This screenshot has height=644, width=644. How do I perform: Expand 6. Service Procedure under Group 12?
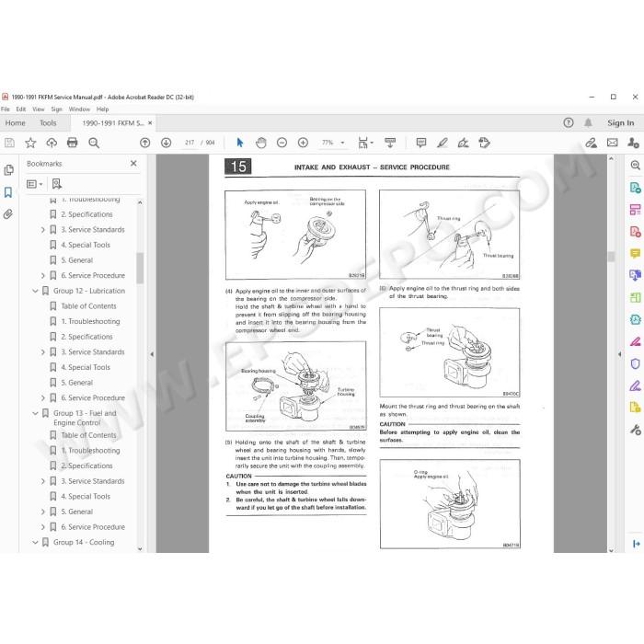click(43, 398)
